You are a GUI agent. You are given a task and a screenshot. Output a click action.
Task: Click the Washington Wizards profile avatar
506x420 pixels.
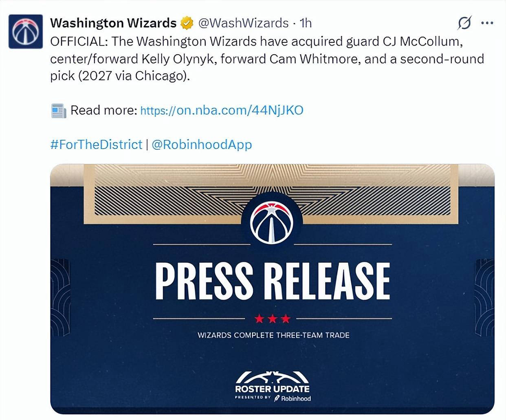click(26, 31)
